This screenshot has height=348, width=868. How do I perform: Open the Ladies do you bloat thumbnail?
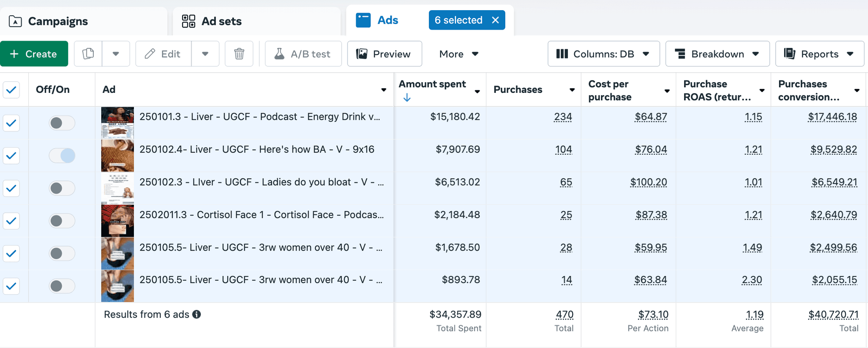click(x=117, y=188)
